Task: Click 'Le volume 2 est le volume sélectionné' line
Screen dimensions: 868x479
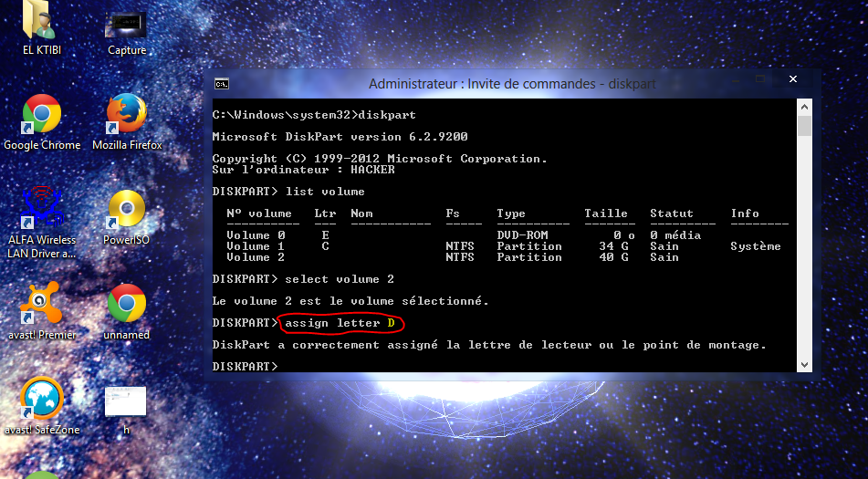Action: [x=350, y=301]
